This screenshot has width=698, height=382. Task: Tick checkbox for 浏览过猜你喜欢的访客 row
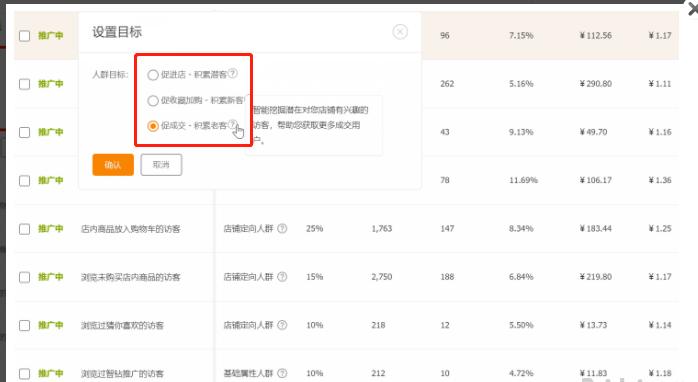point(24,325)
